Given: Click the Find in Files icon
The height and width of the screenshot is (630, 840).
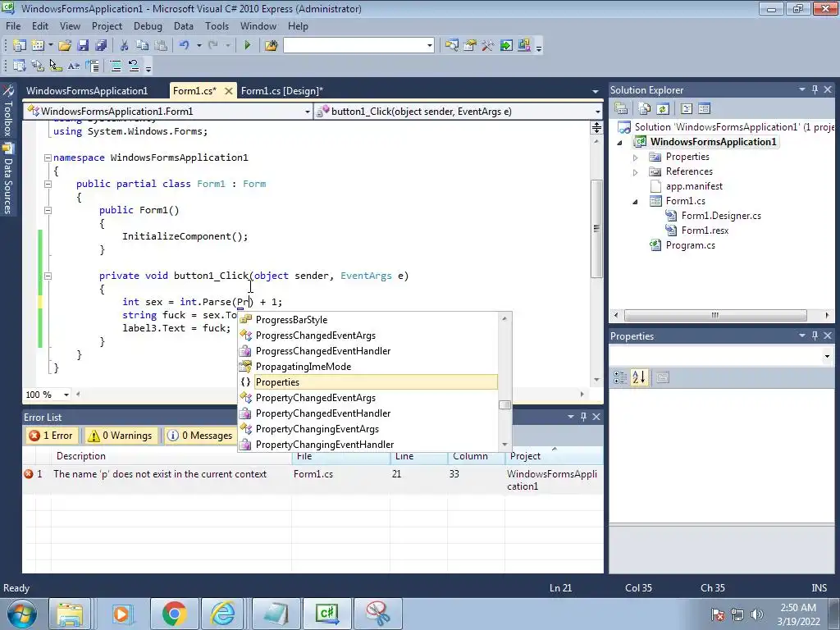Looking at the screenshot, I should (271, 46).
